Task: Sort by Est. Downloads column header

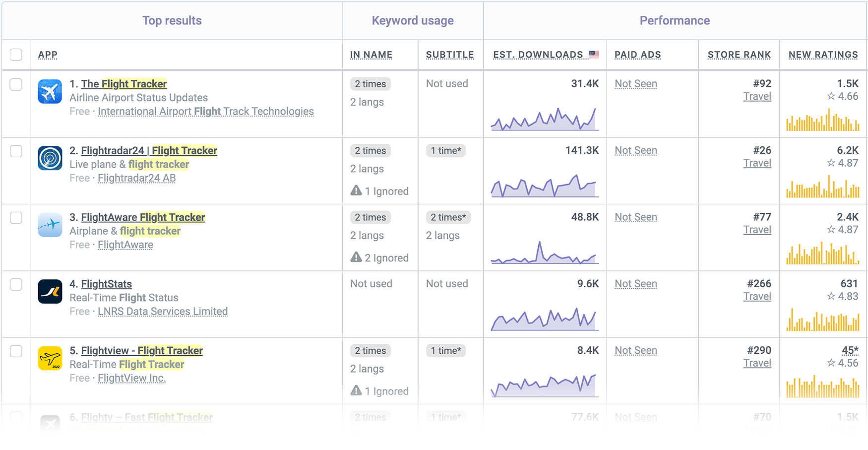Action: [x=538, y=55]
